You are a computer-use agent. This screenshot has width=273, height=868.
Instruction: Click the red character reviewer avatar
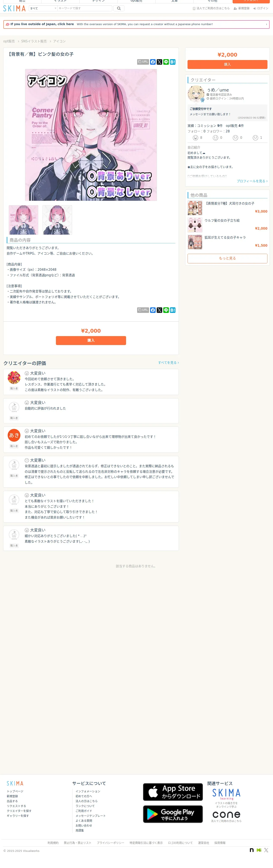[14, 378]
